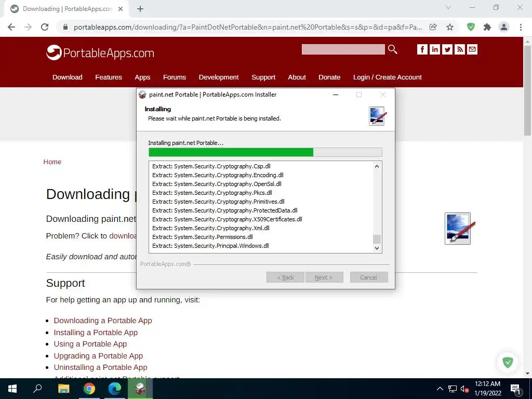This screenshot has height=399, width=532.
Task: Open the notification center icon
Action: (x=515, y=389)
